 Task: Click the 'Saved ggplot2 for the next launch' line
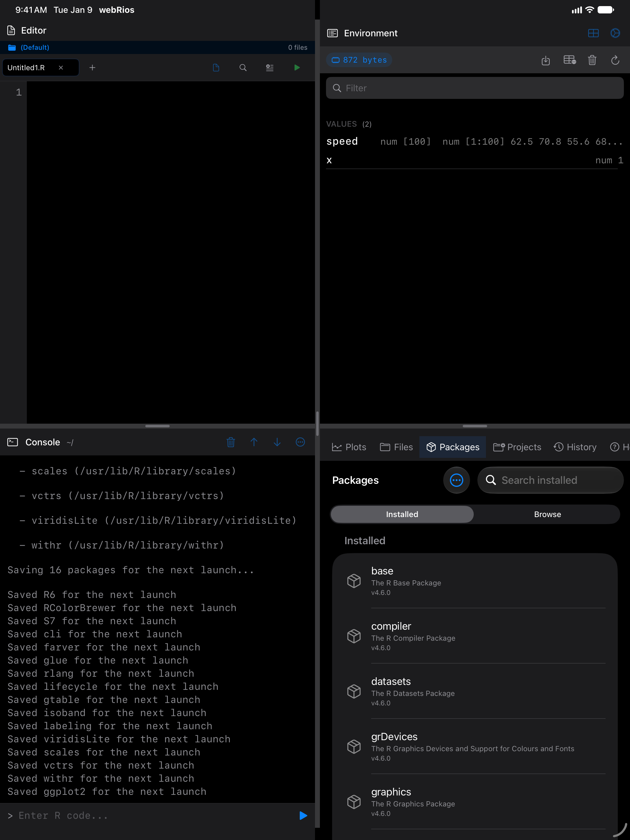(107, 791)
